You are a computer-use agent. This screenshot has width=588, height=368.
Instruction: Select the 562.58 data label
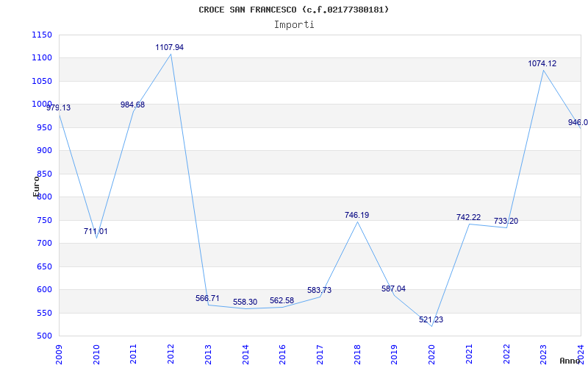(x=282, y=301)
